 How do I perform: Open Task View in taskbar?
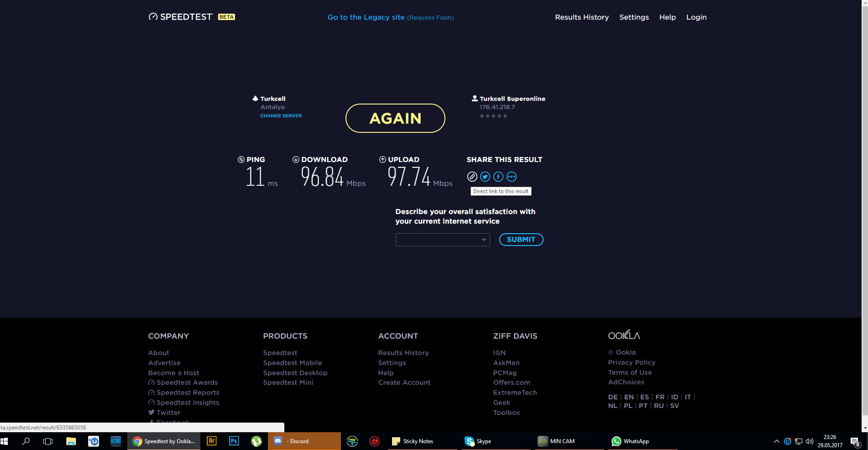pos(48,441)
